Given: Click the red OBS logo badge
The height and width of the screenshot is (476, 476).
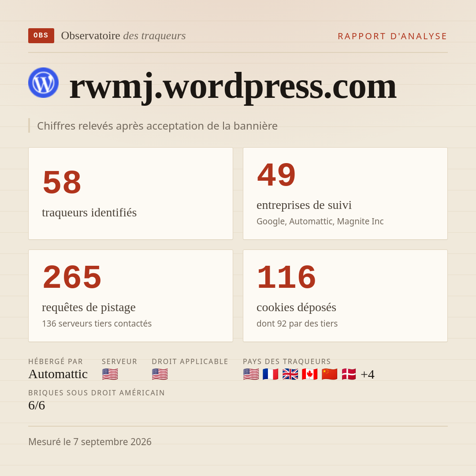Looking at the screenshot, I should pyautogui.click(x=41, y=36).
